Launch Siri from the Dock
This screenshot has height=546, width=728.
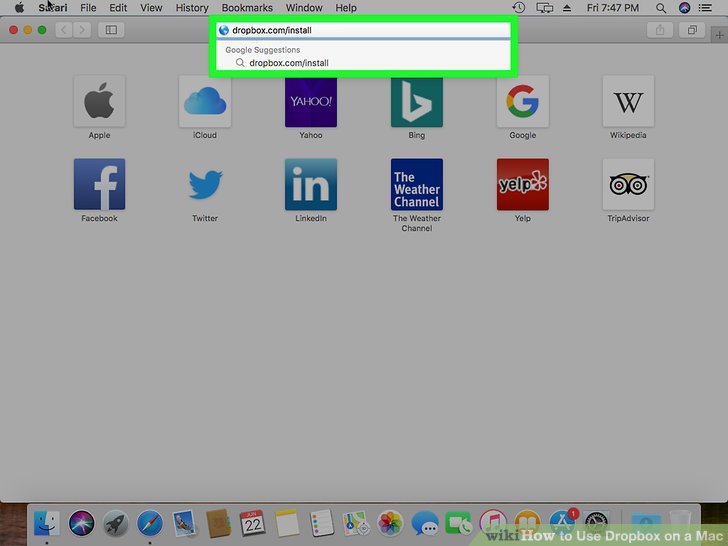(x=81, y=523)
